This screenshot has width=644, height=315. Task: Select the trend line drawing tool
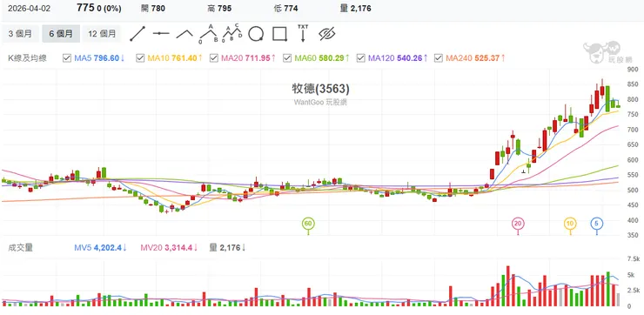[x=138, y=34]
